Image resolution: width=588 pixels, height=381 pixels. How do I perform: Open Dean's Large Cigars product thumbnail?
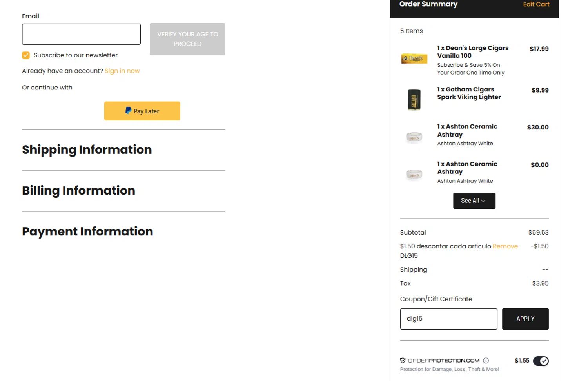pos(414,59)
